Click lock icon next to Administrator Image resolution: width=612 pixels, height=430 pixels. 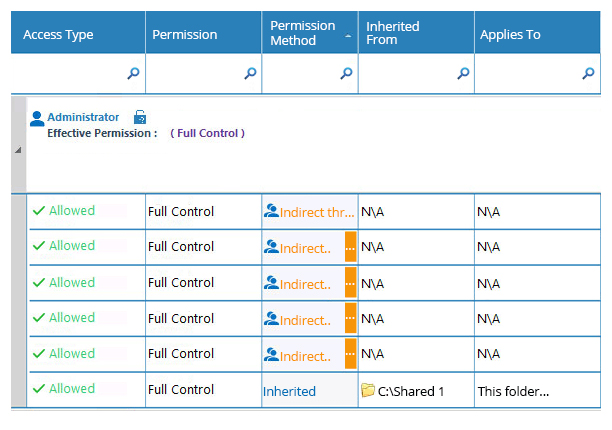pos(140,117)
